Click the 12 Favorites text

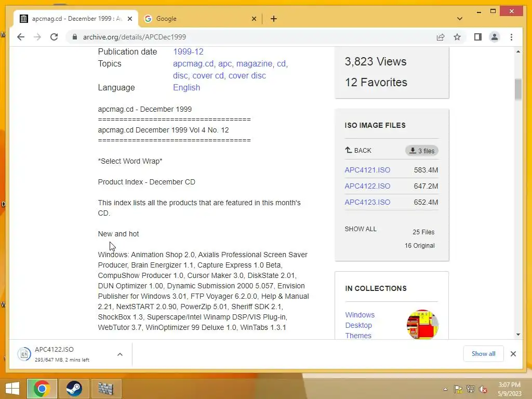[x=376, y=82]
